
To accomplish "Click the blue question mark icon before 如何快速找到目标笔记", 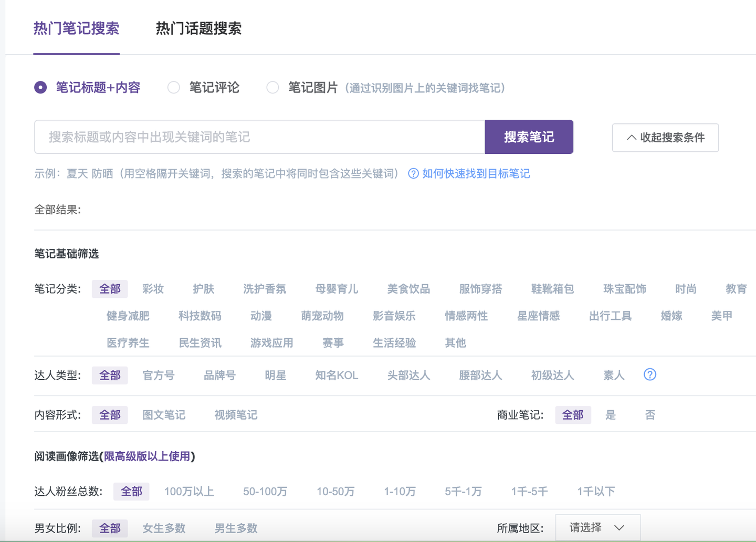I will (413, 173).
